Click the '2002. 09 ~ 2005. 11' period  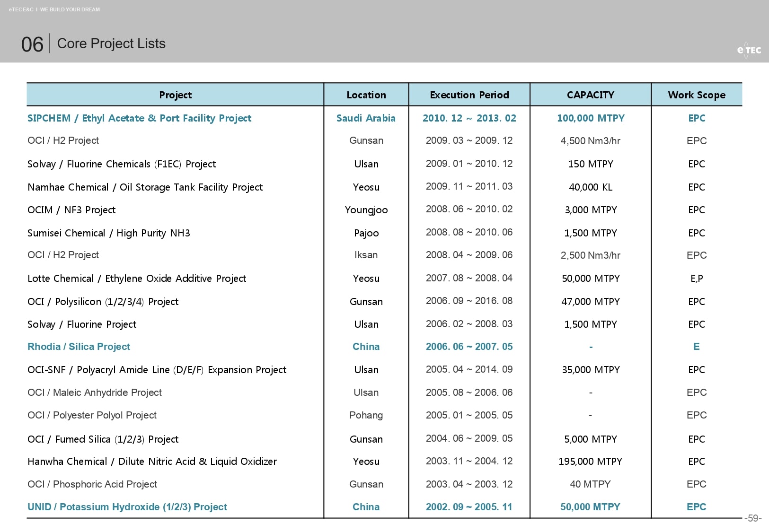[469, 507]
